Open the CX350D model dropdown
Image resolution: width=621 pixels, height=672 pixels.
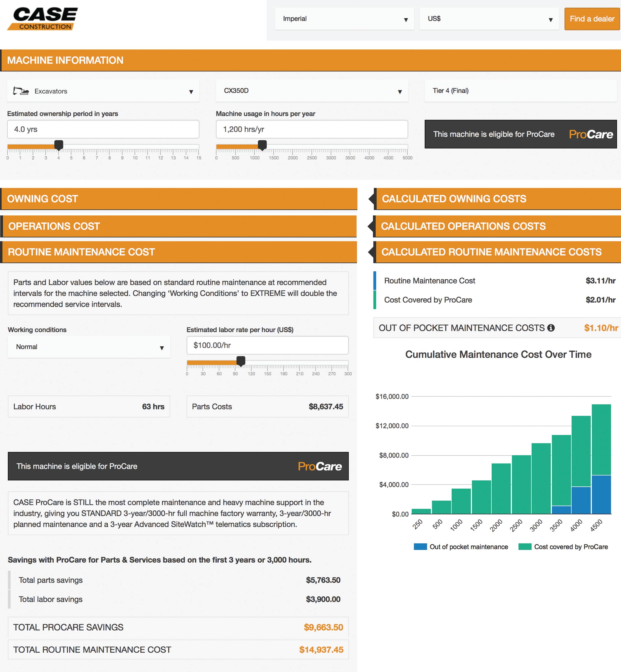312,91
